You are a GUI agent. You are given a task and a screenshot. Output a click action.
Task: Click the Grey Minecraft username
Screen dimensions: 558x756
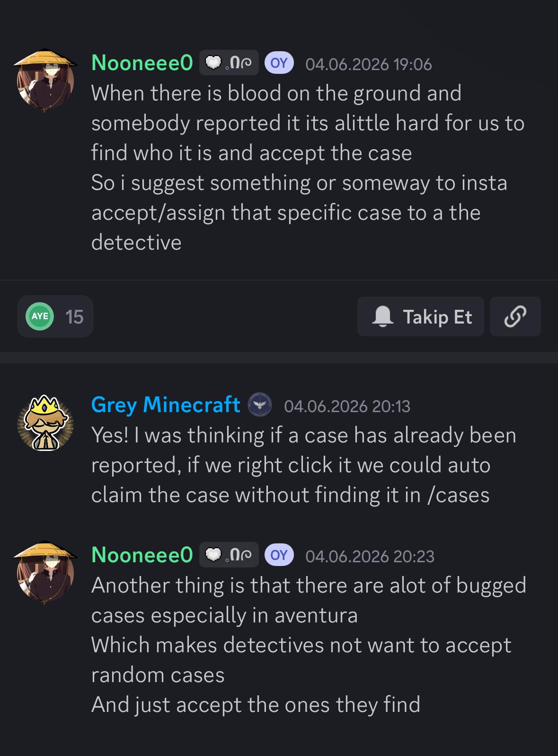pyautogui.click(x=166, y=405)
